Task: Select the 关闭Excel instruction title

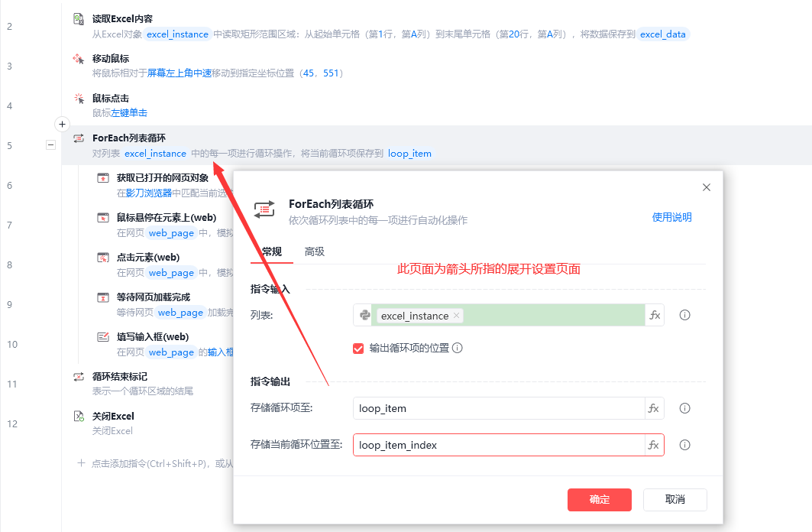Action: [113, 416]
